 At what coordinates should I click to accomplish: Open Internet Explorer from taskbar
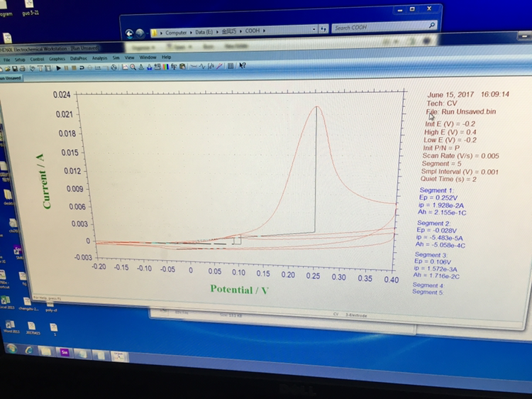click(29, 350)
